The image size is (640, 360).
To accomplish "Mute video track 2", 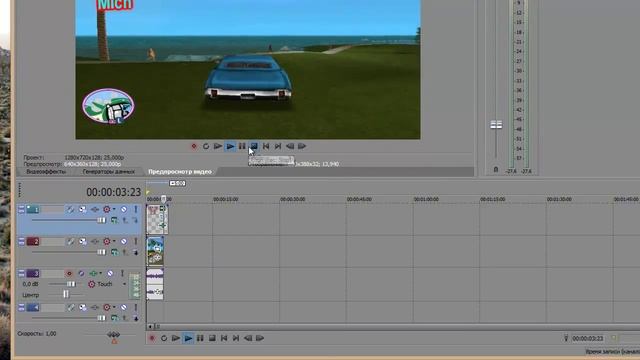I will (x=124, y=242).
